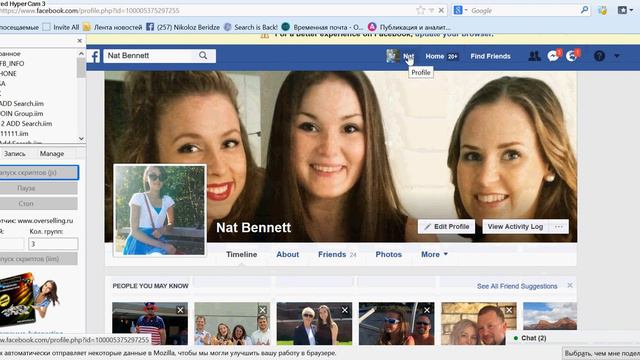Click the Edit Profile button
The height and width of the screenshot is (360, 640).
[x=446, y=227]
